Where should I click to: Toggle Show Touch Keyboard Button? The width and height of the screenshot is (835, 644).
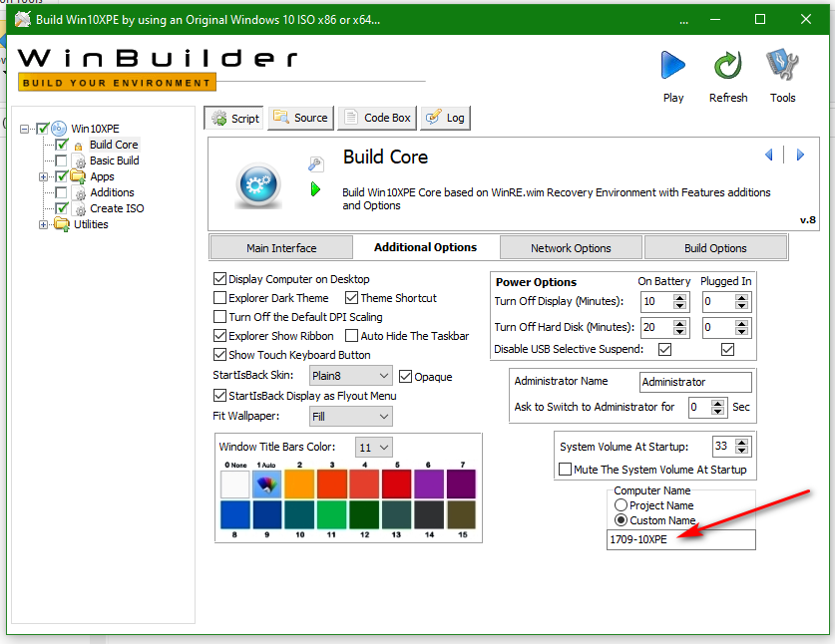[x=219, y=355]
